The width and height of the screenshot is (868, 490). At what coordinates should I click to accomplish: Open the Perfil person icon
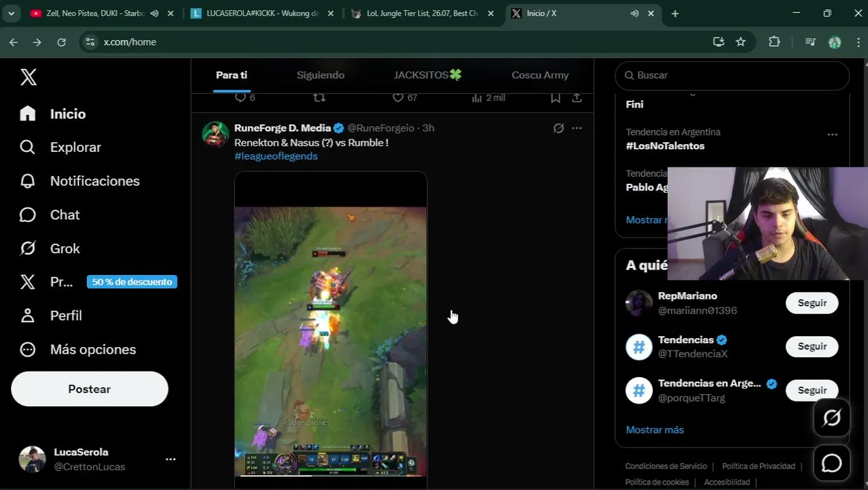click(27, 316)
